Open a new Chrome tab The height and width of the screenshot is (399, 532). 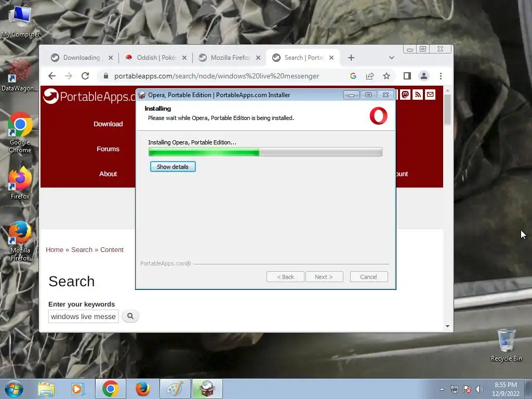coord(351,58)
